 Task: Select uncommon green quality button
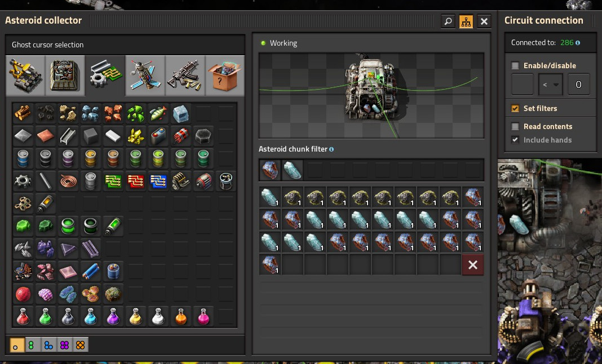click(x=32, y=345)
